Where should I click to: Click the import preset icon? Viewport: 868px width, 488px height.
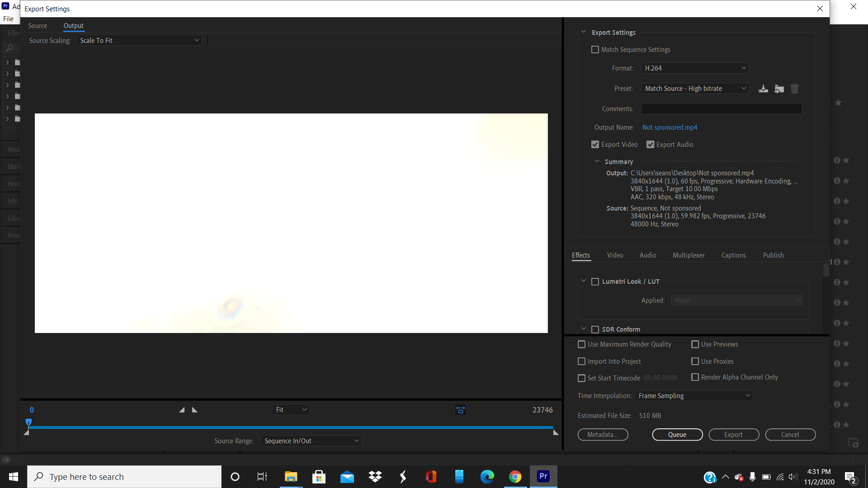pos(779,88)
